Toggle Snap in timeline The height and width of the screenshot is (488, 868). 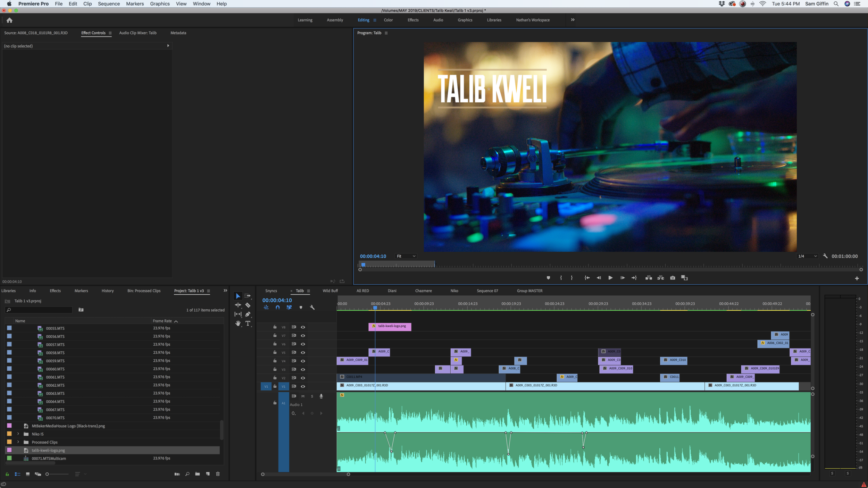pos(277,308)
